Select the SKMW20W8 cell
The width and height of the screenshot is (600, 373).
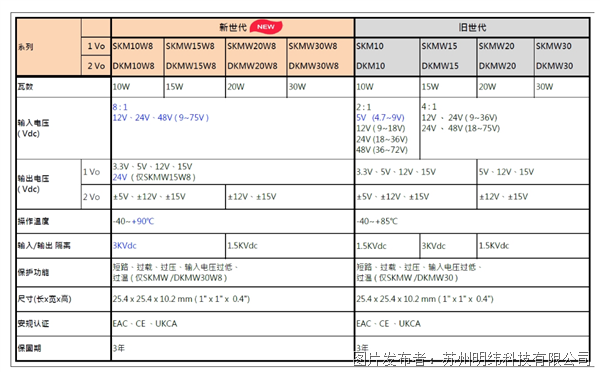251,46
